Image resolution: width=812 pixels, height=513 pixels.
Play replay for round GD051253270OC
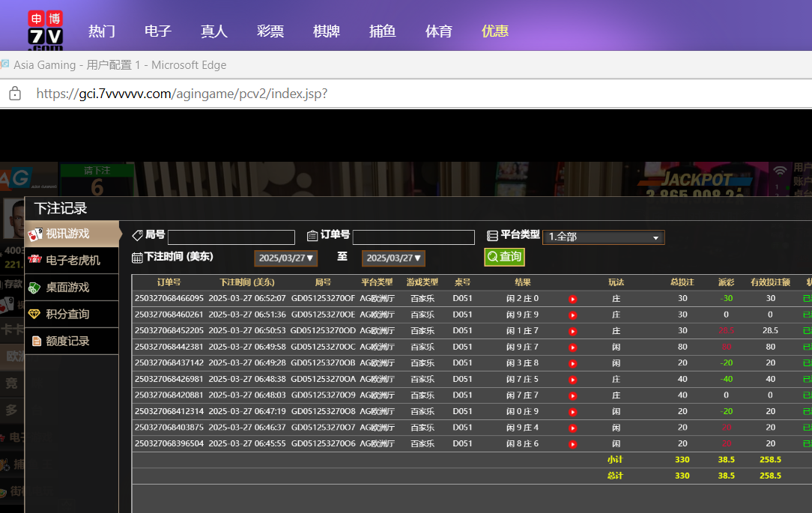(572, 347)
